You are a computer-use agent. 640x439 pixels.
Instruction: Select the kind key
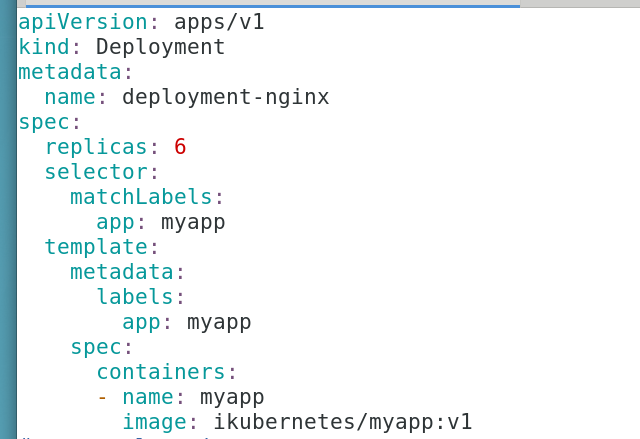tap(44, 47)
